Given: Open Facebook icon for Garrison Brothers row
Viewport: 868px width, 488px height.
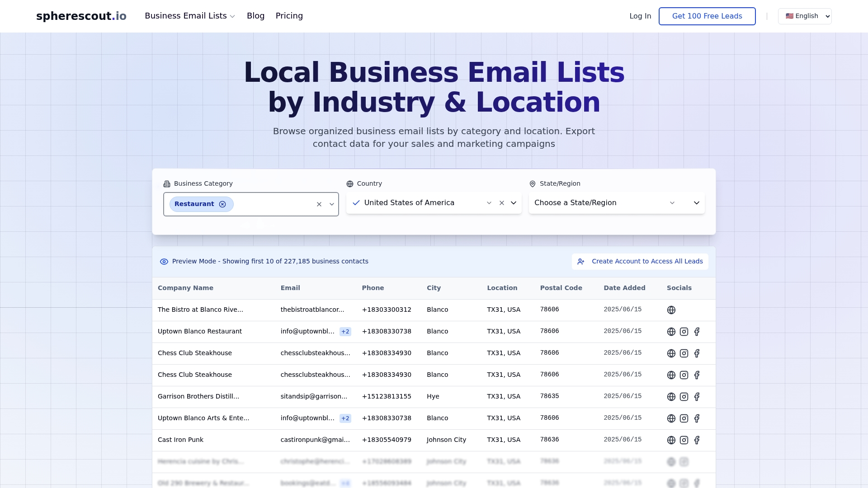Looking at the screenshot, I should [x=697, y=397].
